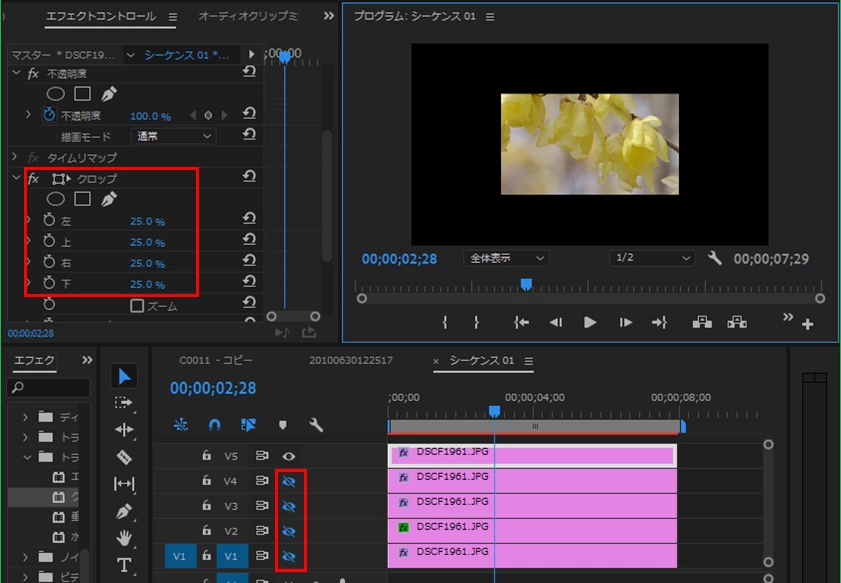Step back one frame
The height and width of the screenshot is (583, 841).
tap(556, 322)
